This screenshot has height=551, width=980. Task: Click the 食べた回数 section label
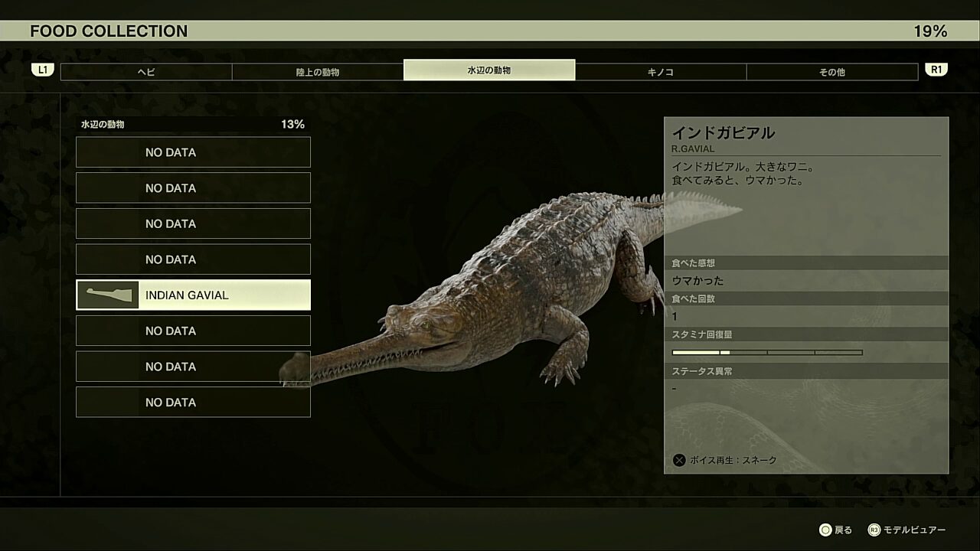coord(694,298)
